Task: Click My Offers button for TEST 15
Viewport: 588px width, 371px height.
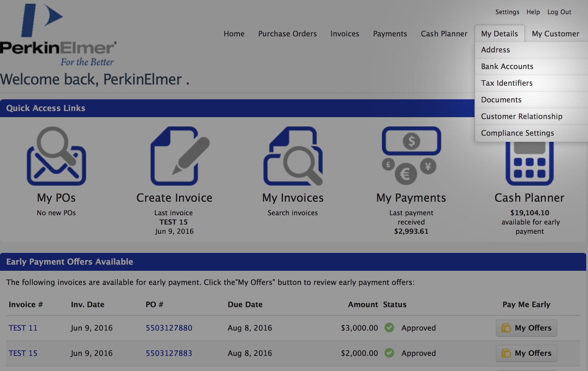Action: tap(527, 353)
